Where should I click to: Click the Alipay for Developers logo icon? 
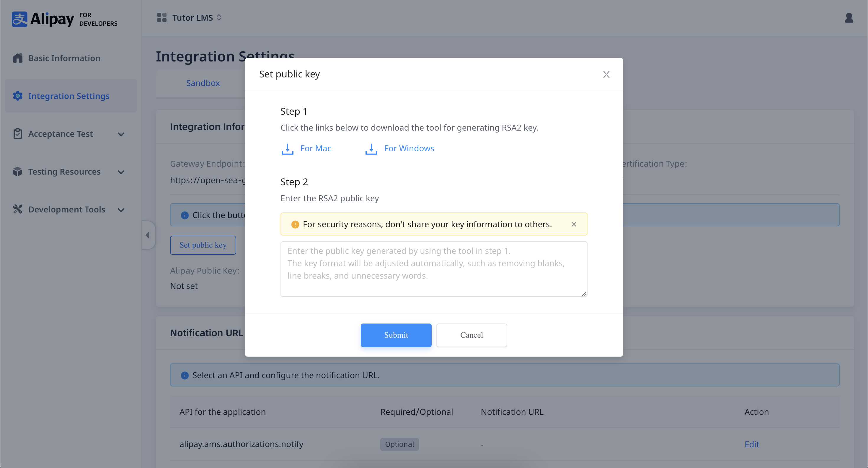20,17
